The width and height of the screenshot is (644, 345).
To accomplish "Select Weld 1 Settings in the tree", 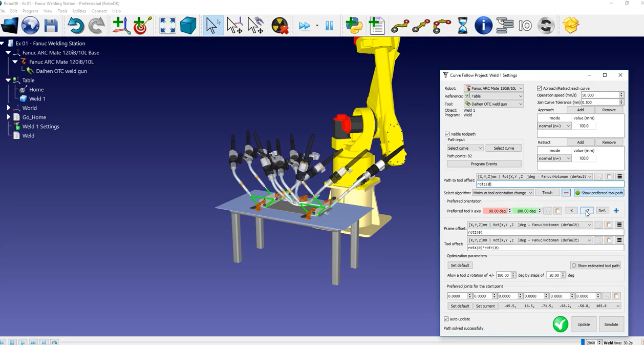I will [x=40, y=127].
